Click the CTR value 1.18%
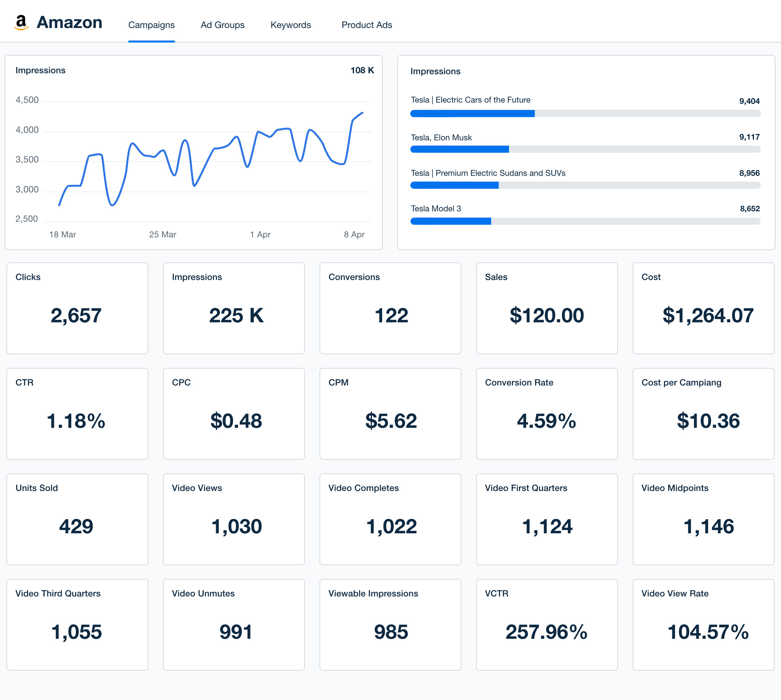Image resolution: width=781 pixels, height=700 pixels. click(x=76, y=421)
